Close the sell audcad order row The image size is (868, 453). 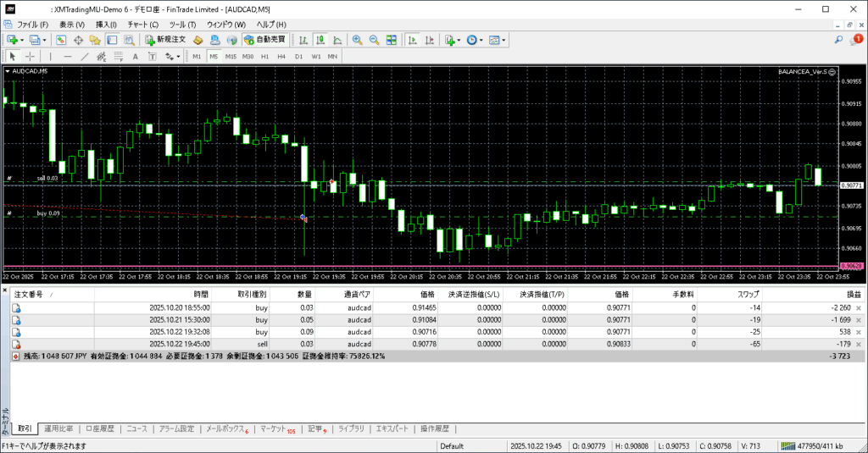point(858,344)
